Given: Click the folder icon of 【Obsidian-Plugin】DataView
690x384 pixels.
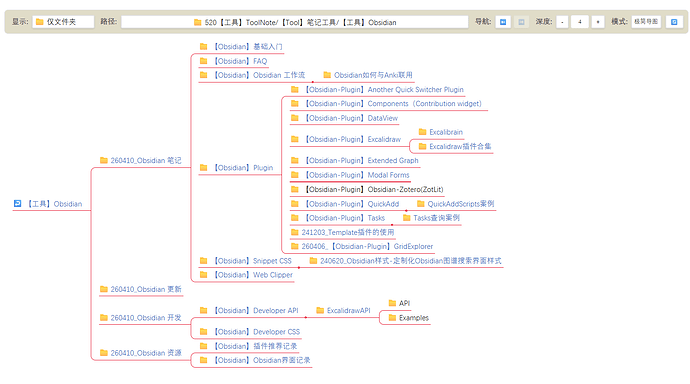Looking at the screenshot, I should (295, 117).
